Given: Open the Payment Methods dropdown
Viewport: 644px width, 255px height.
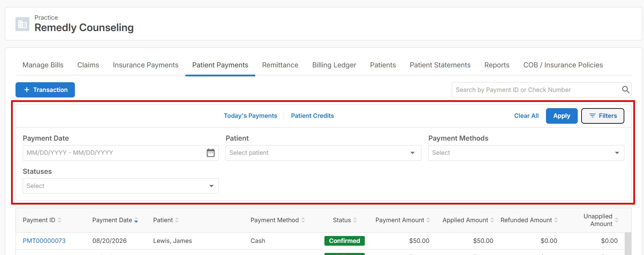Looking at the screenshot, I should (526, 153).
